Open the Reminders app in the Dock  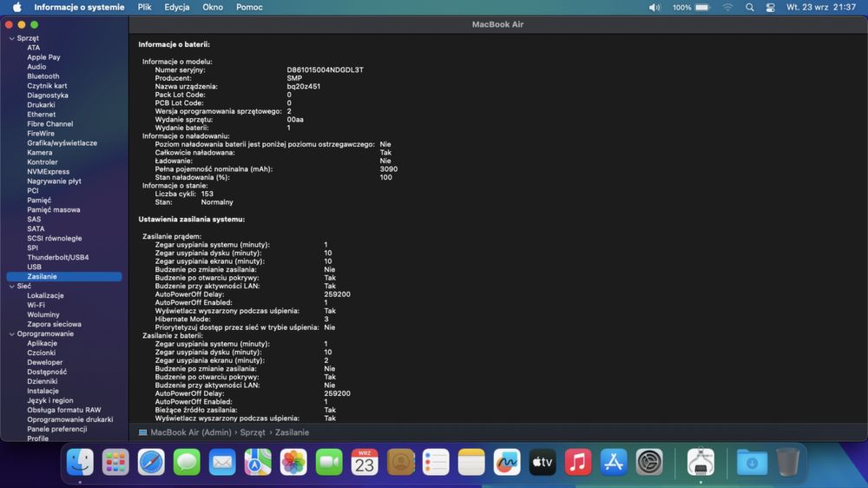436,462
